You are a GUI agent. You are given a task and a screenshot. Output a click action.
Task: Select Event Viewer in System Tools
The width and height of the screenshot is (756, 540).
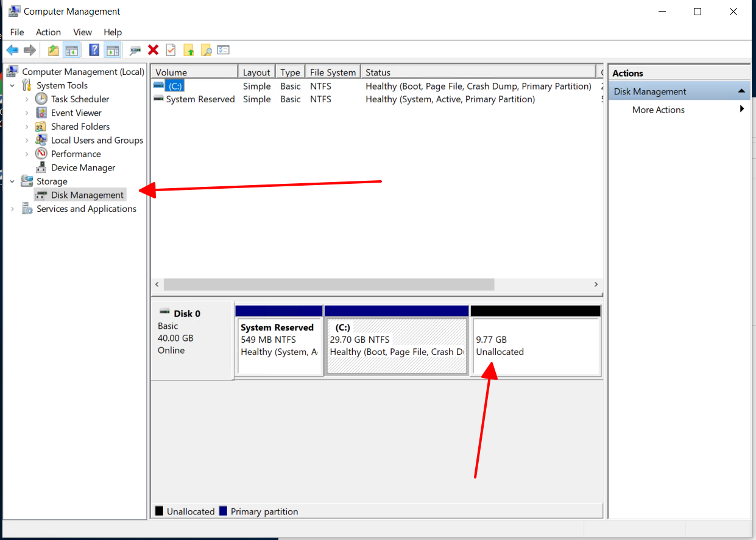(x=76, y=113)
